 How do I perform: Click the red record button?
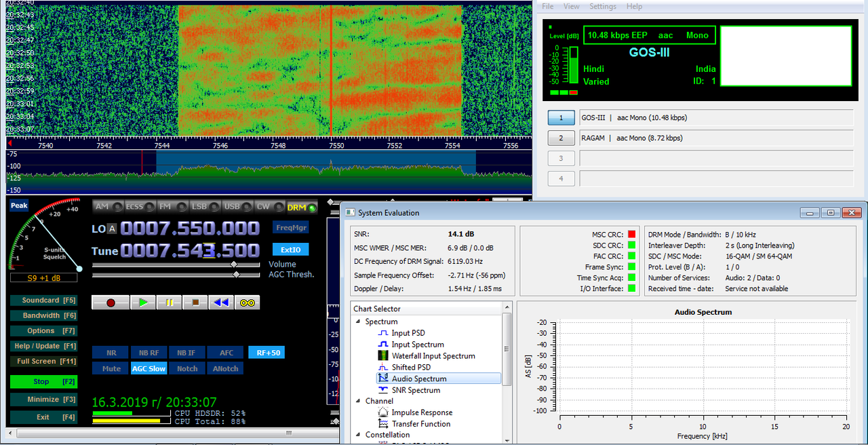click(111, 303)
